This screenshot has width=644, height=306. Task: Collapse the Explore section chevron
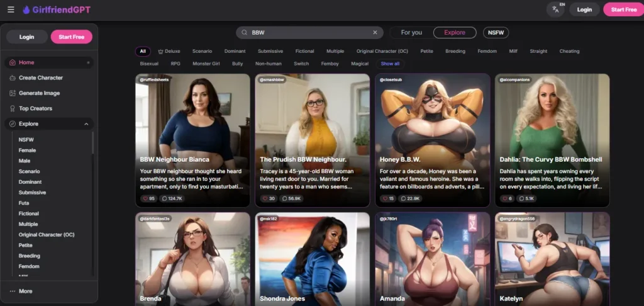86,124
